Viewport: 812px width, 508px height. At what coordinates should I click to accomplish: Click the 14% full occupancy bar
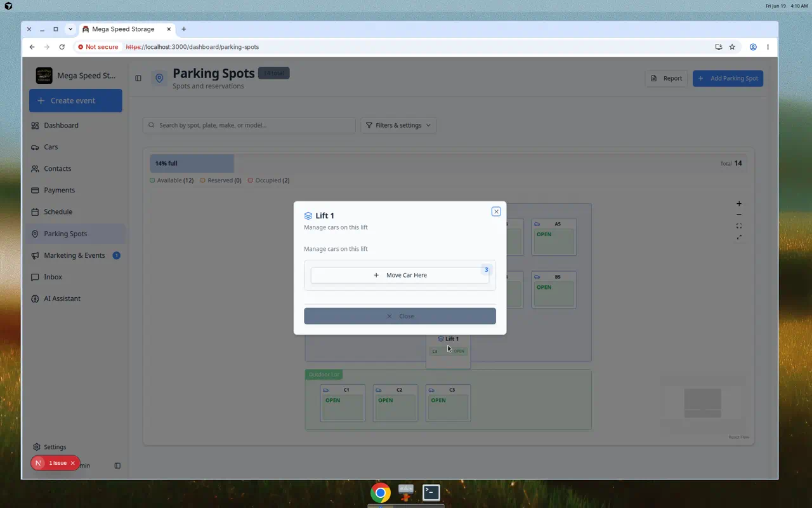click(x=192, y=163)
